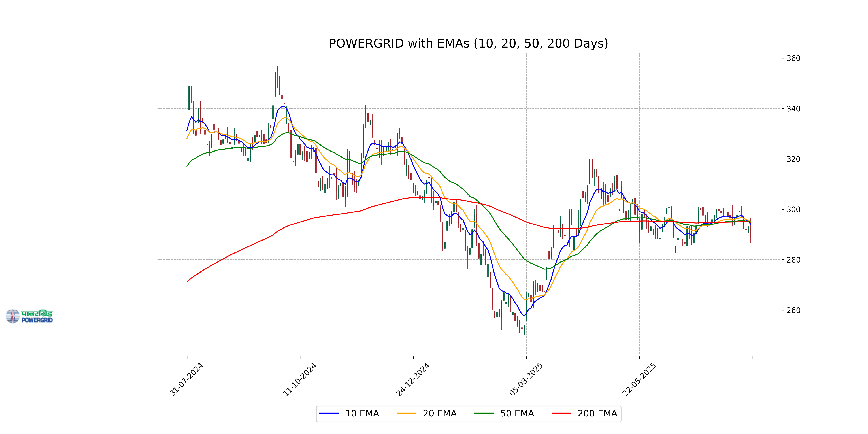This screenshot has width=868, height=434.
Task: Click the green 50 EMA legend line
Action: [x=484, y=413]
